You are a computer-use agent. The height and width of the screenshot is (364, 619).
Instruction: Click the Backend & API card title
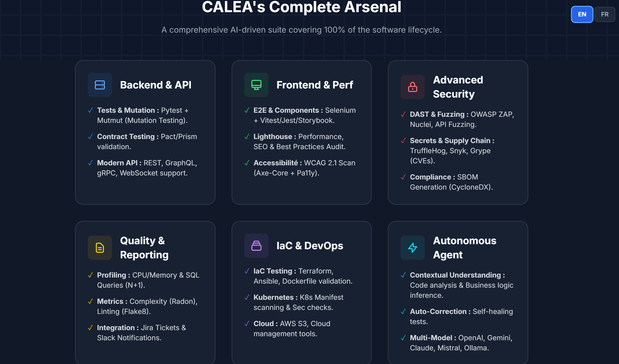tap(156, 85)
